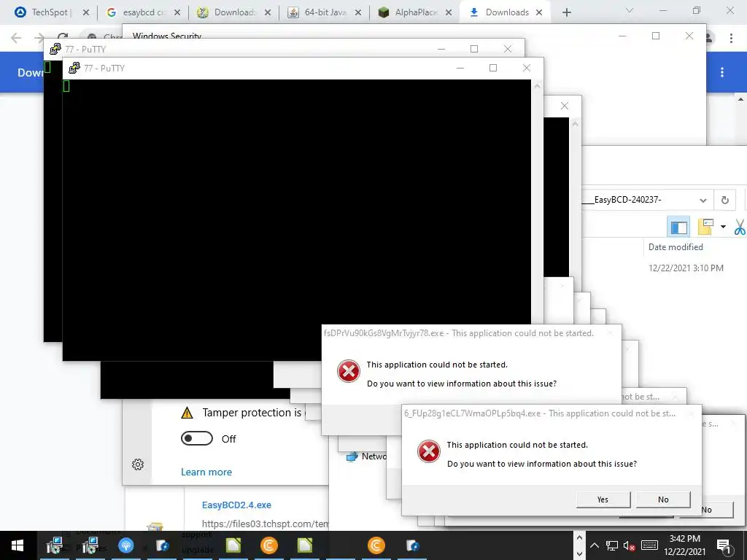The image size is (747, 560).
Task: Click the error icon in the fsDPrVu90kGs8 dialog
Action: tap(349, 371)
